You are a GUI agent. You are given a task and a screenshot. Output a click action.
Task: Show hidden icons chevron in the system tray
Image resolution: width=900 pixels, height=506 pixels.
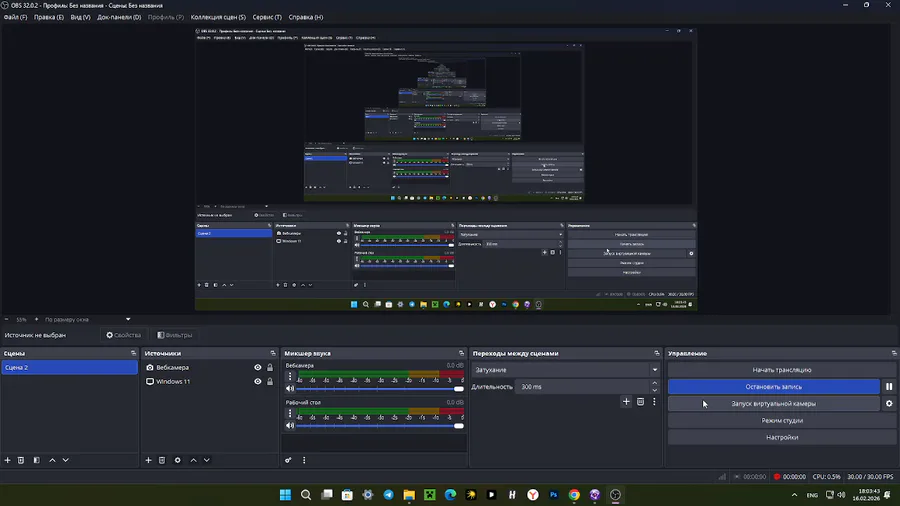pos(794,495)
